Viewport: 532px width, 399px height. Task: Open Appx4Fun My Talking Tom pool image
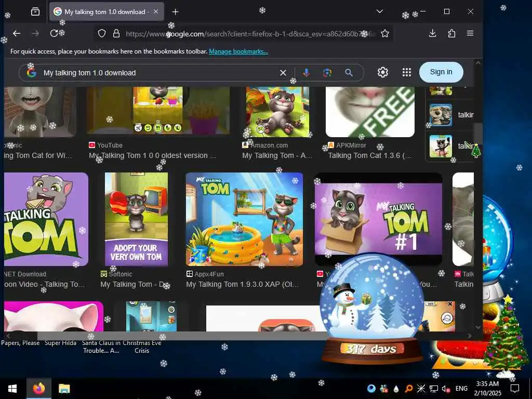click(244, 219)
